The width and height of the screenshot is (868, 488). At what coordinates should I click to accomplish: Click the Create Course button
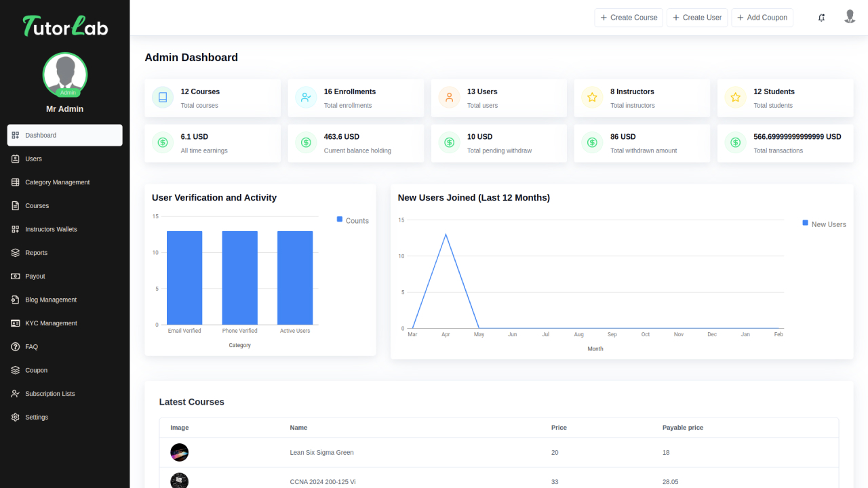click(x=629, y=18)
